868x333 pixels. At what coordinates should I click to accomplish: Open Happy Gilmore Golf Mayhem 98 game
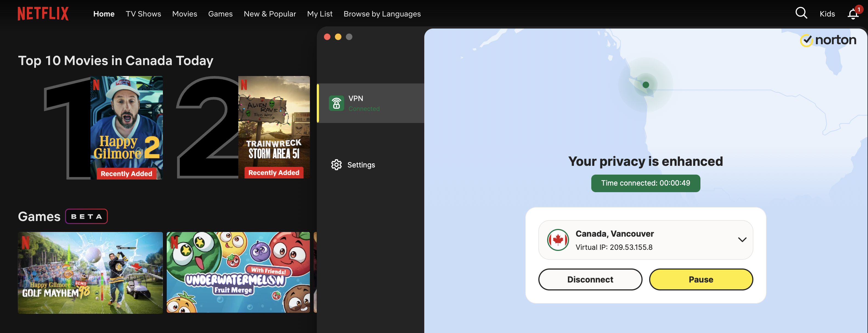[90, 273]
